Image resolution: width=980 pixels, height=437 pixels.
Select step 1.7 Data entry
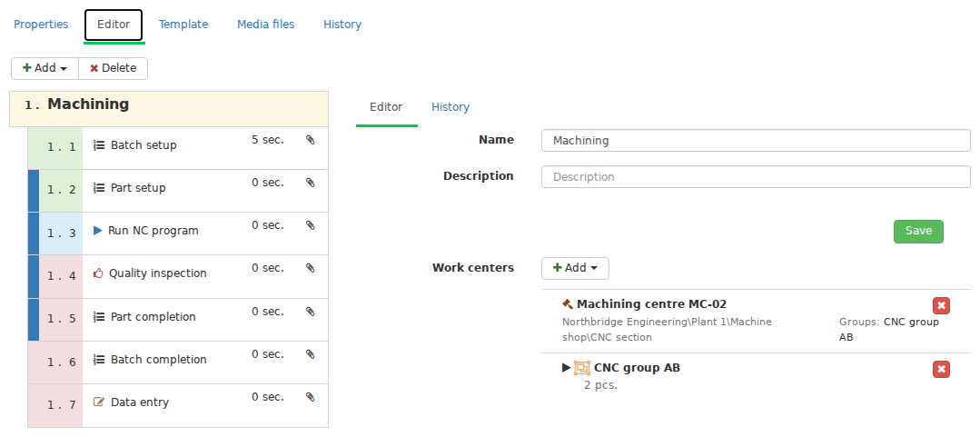point(178,406)
